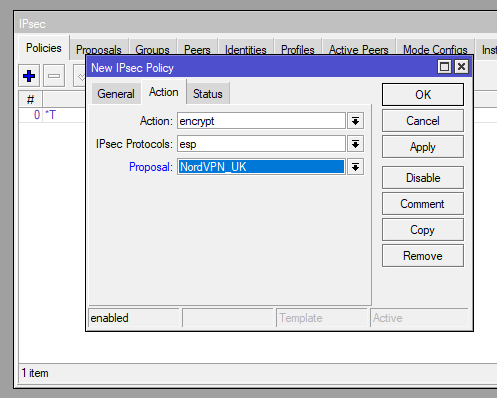Screen dimensions: 497x398
Task: Click the '1 item' status bar text
Action: pyautogui.click(x=35, y=373)
